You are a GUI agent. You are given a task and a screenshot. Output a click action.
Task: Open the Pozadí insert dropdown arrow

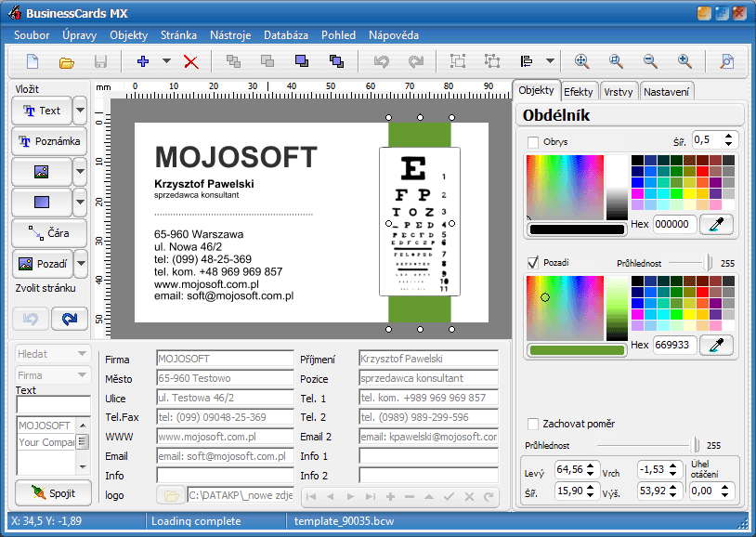[x=80, y=264]
